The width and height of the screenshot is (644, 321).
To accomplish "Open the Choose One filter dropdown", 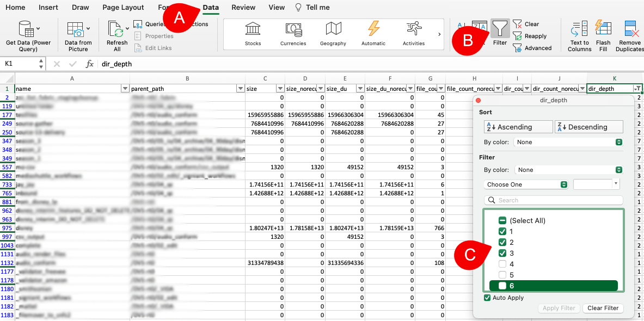I will click(525, 184).
